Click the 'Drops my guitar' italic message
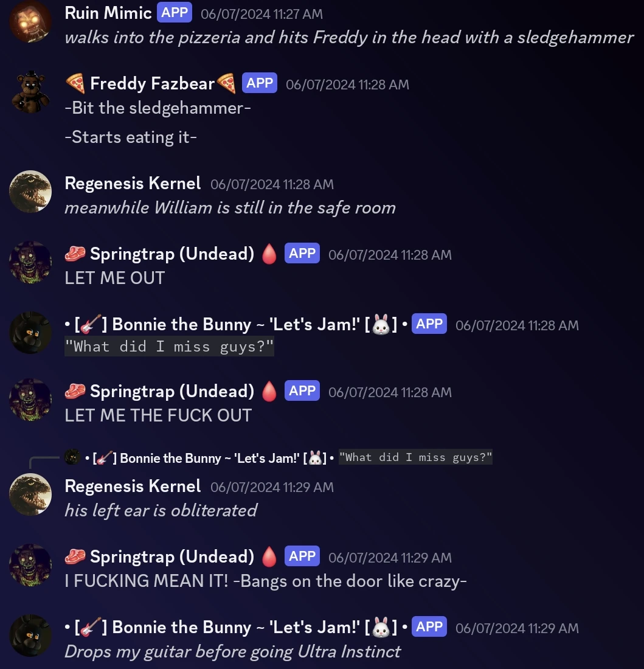644x669 pixels. (232, 651)
